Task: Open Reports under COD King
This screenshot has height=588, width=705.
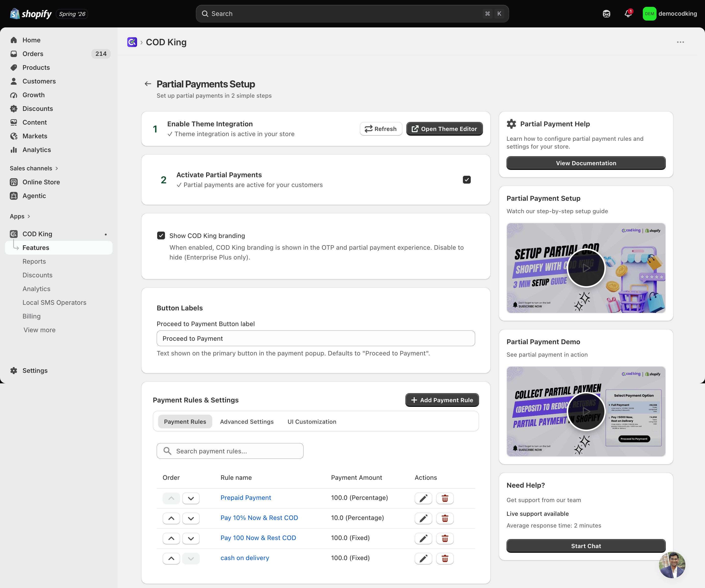Action: tap(34, 262)
